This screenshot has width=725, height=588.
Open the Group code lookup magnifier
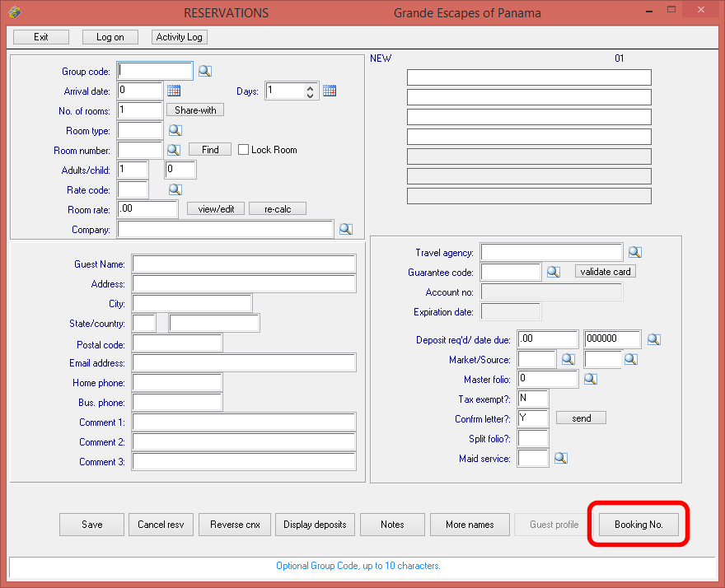point(205,71)
